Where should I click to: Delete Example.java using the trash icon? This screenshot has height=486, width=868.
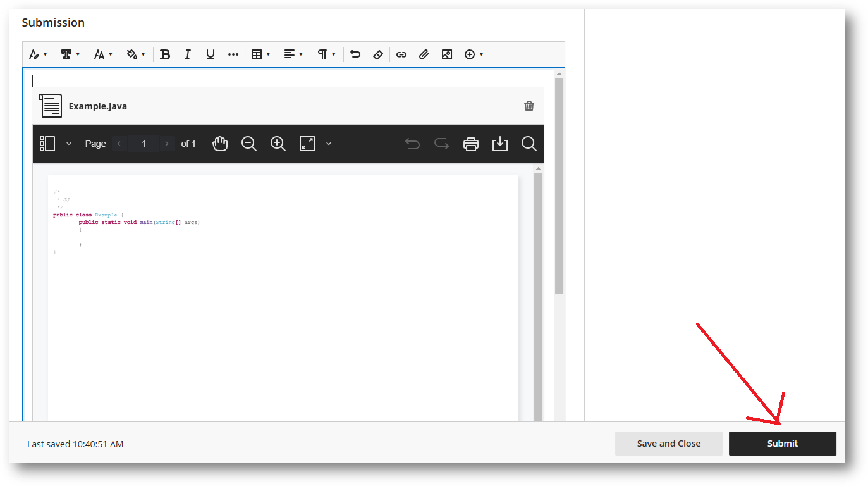[529, 106]
